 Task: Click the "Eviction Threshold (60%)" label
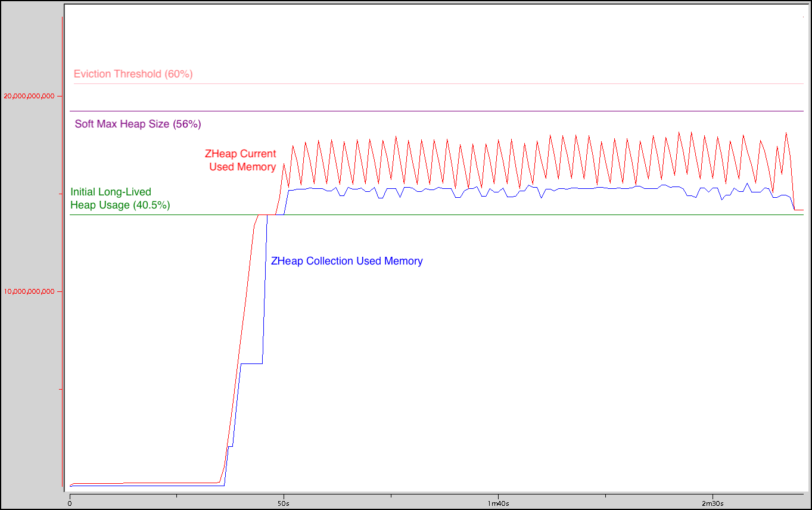click(x=133, y=74)
